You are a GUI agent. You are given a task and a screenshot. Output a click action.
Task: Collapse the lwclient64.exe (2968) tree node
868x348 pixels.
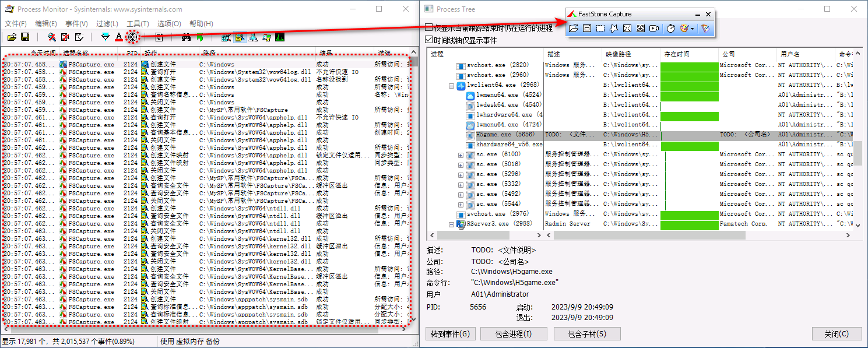pyautogui.click(x=451, y=86)
